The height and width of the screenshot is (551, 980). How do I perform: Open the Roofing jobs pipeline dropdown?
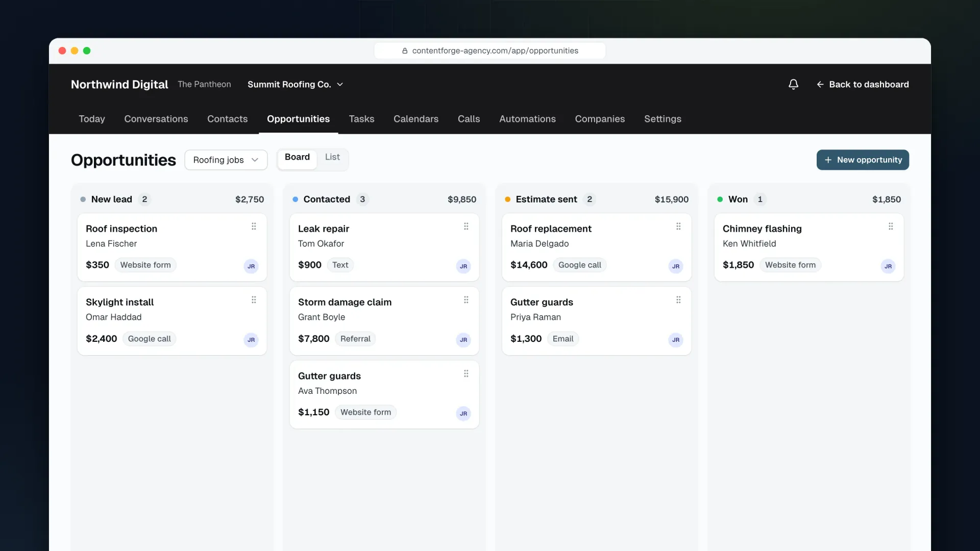coord(226,160)
